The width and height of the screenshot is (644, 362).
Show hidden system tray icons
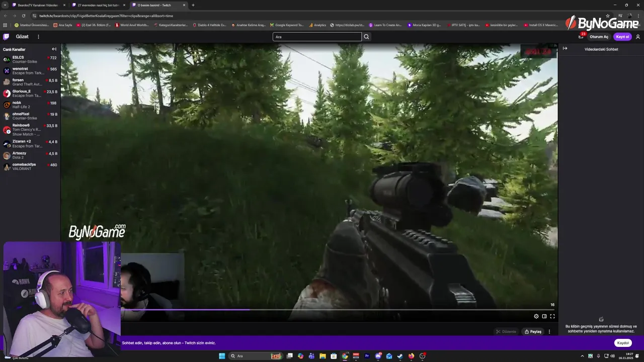pos(583,356)
